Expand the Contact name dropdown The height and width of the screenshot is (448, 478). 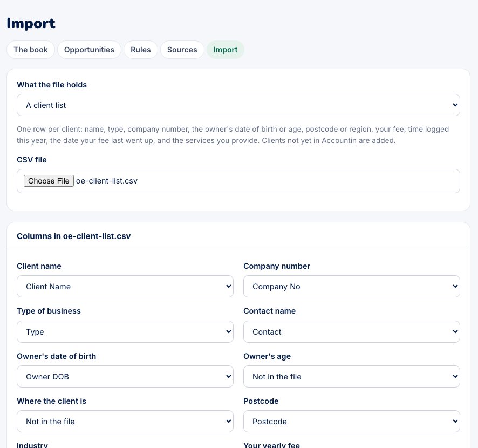pos(352,331)
